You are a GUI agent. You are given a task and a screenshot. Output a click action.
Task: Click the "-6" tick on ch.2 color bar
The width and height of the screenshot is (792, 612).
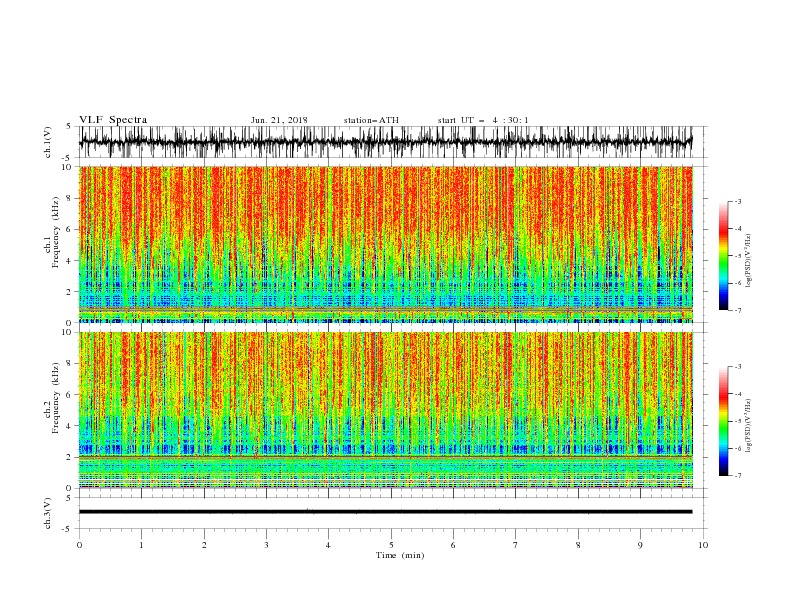[738, 448]
